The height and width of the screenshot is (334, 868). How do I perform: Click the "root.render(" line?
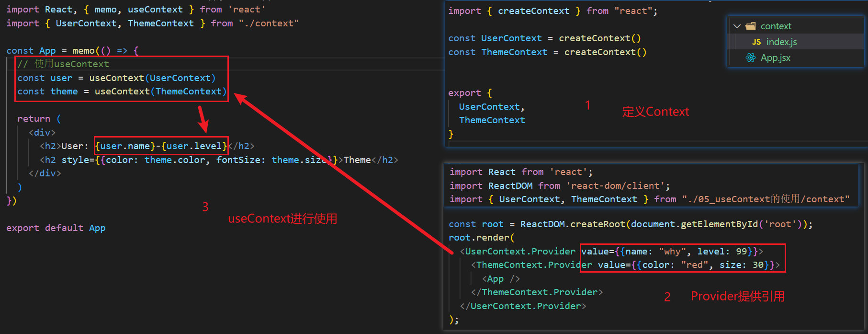(x=481, y=238)
